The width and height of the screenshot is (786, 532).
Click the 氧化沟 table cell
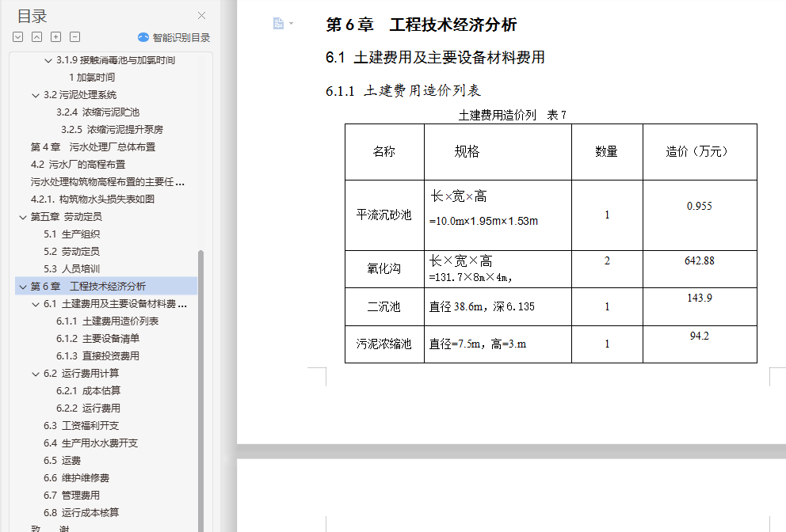tap(384, 269)
